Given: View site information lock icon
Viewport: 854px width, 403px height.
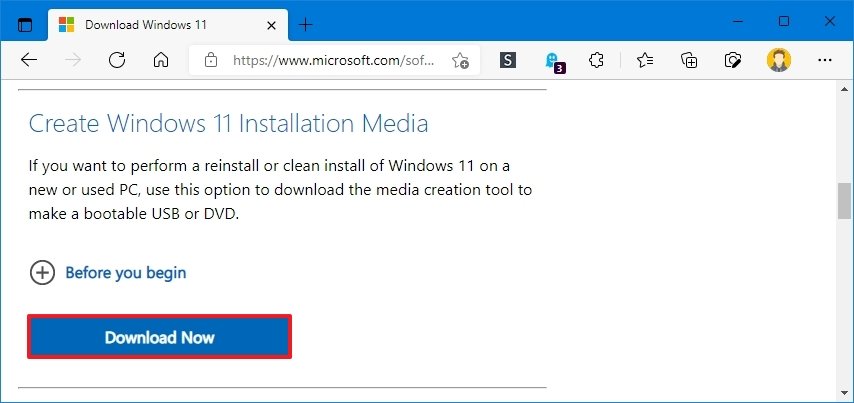Looking at the screenshot, I should point(211,60).
